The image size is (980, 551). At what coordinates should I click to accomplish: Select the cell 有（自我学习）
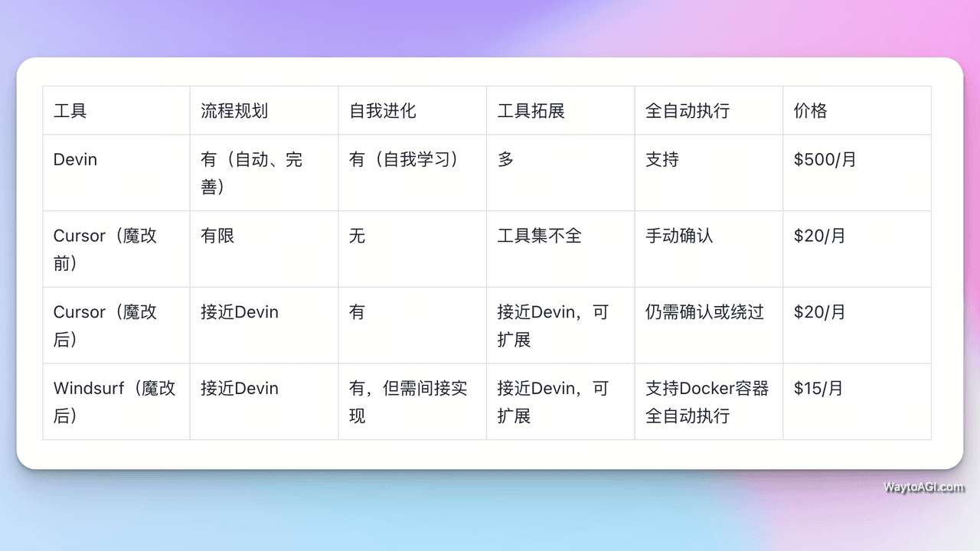point(413,173)
